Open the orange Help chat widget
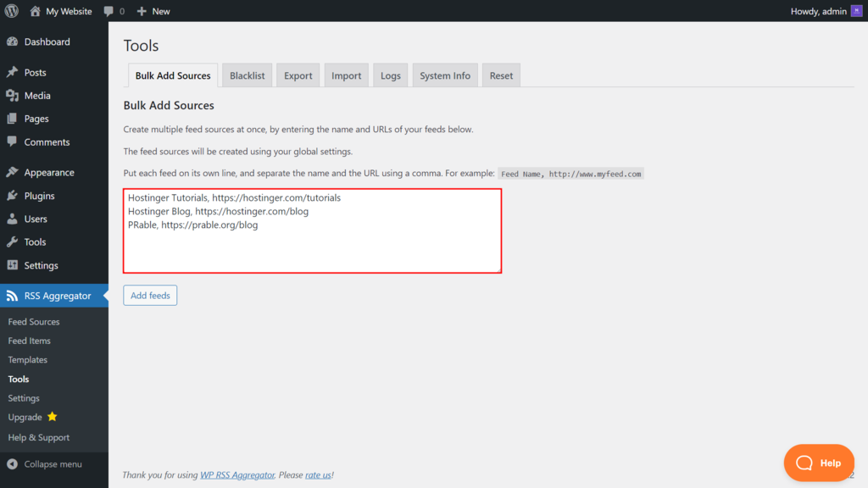Viewport: 868px width, 488px height. [819, 463]
